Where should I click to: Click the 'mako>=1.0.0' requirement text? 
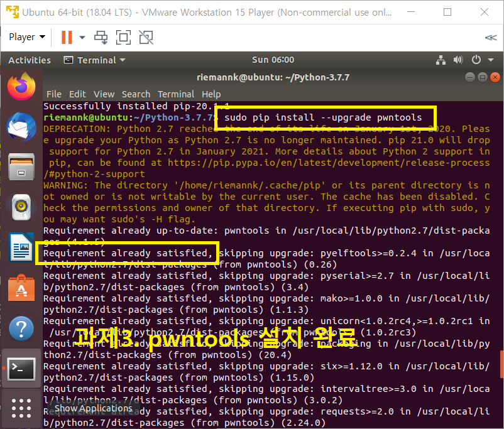351,298
